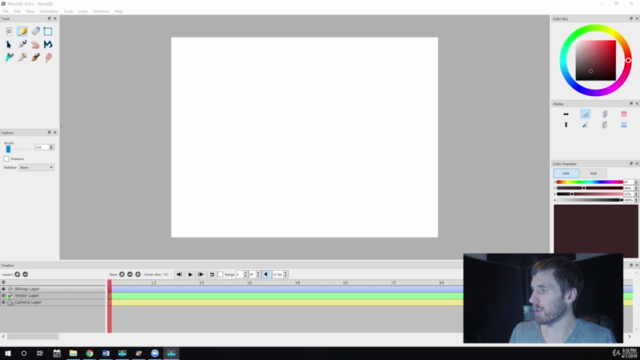
Task: Toggle outlines display option
Action: point(585,125)
